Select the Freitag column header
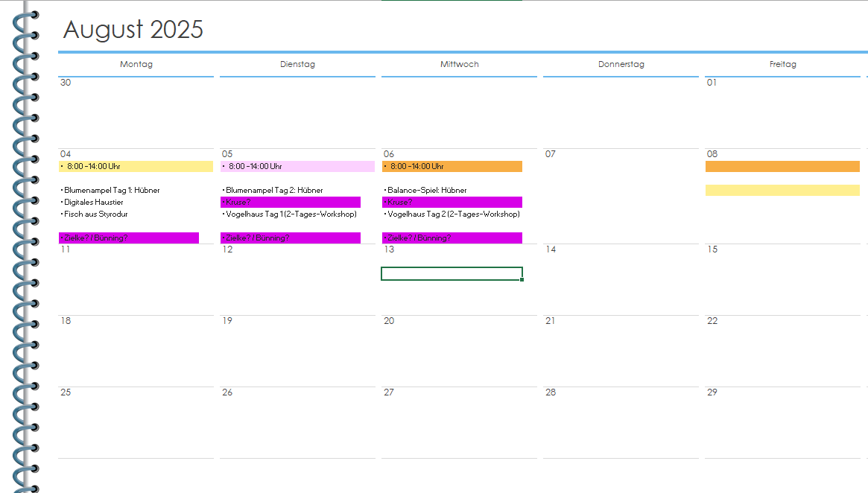Screen dimensions: 868x493 (782, 65)
